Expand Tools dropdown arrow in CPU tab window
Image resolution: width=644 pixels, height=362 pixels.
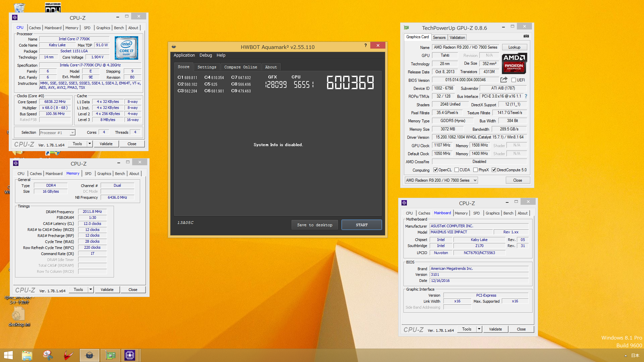[90, 144]
